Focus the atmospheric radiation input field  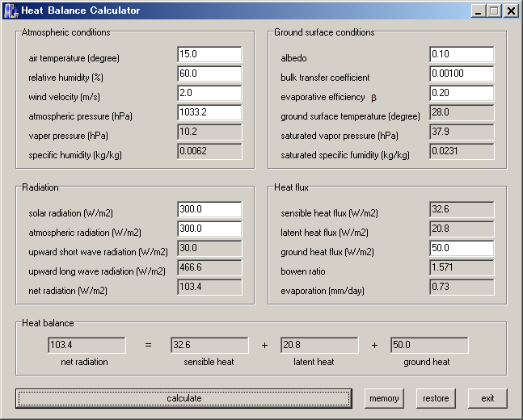[209, 229]
